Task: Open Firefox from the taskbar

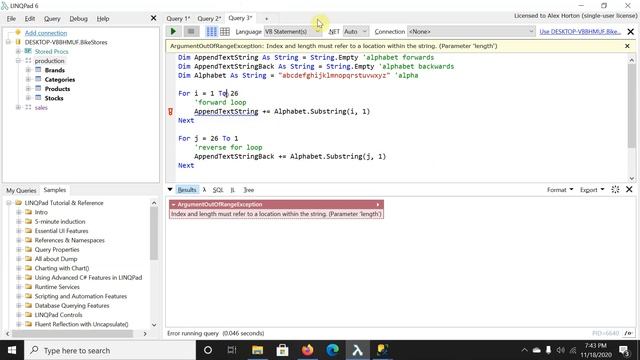Action: pyautogui.click(x=307, y=350)
